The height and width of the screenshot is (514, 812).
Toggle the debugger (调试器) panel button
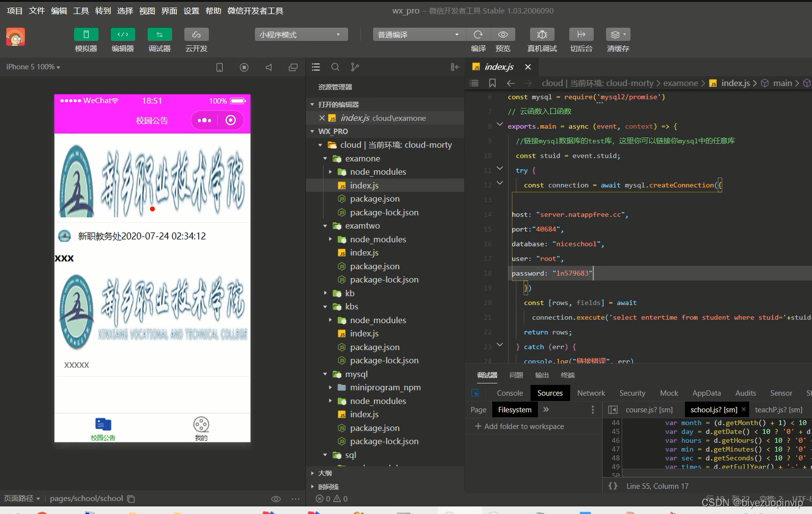coord(159,34)
